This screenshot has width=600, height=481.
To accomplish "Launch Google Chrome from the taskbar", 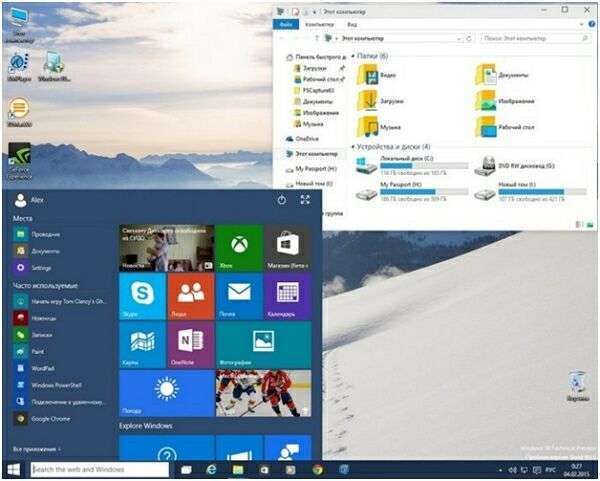I will tap(318, 470).
